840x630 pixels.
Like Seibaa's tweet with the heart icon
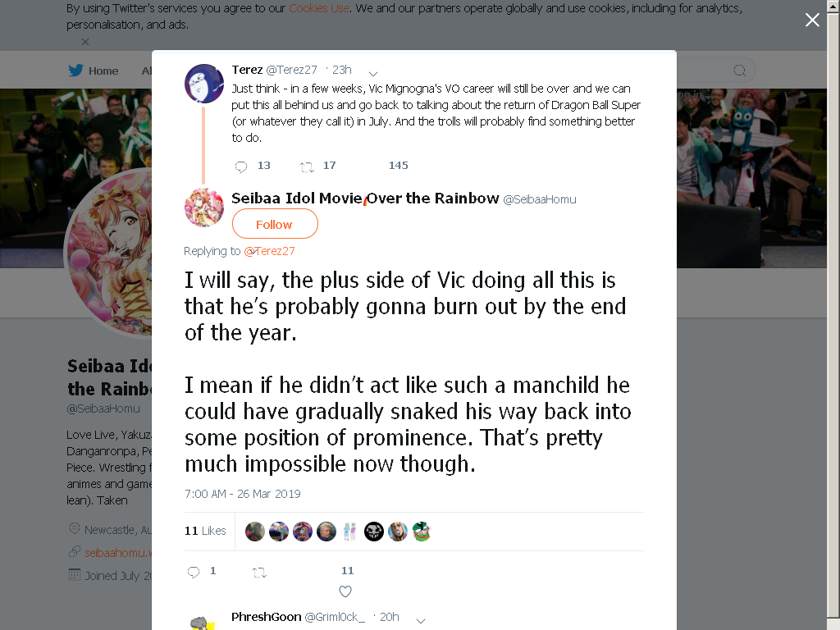click(x=345, y=591)
